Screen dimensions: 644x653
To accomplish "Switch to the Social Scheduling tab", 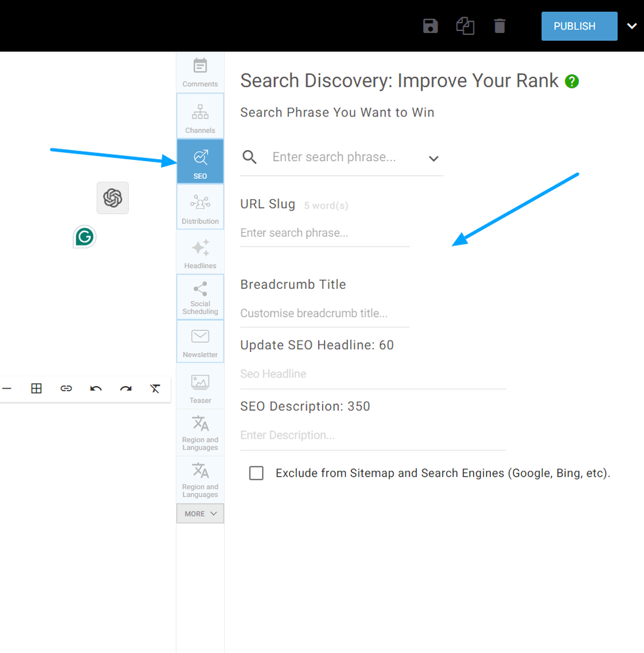I will (200, 297).
